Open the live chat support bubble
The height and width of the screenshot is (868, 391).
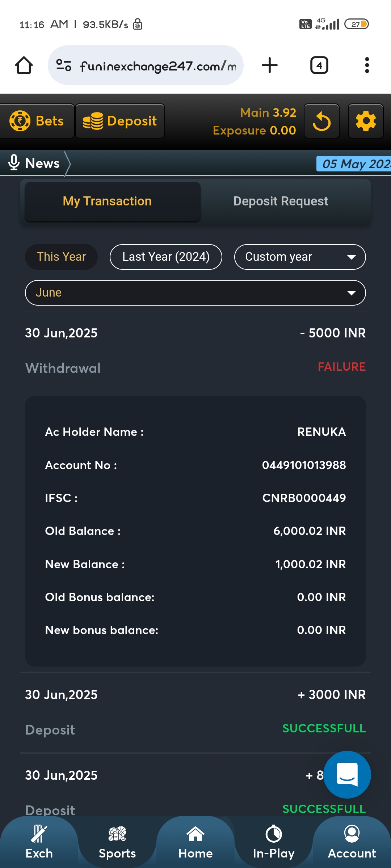[347, 774]
